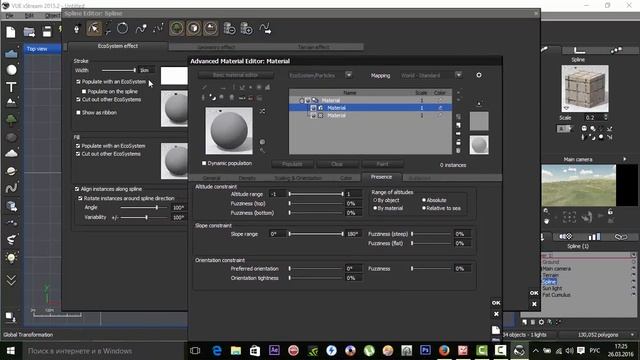This screenshot has height=360, width=640.
Task: Switch to the Geometry effect tab
Action: pos(217,47)
